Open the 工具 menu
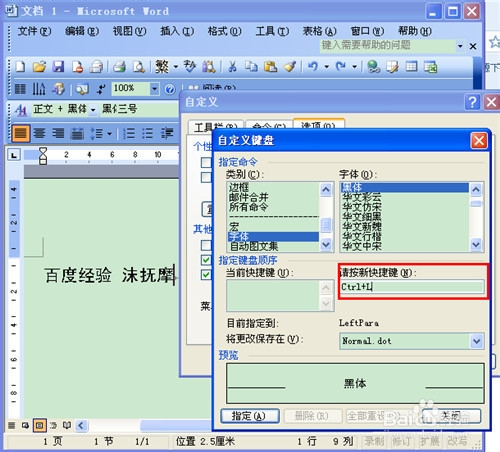The width and height of the screenshot is (500, 452). [x=272, y=31]
